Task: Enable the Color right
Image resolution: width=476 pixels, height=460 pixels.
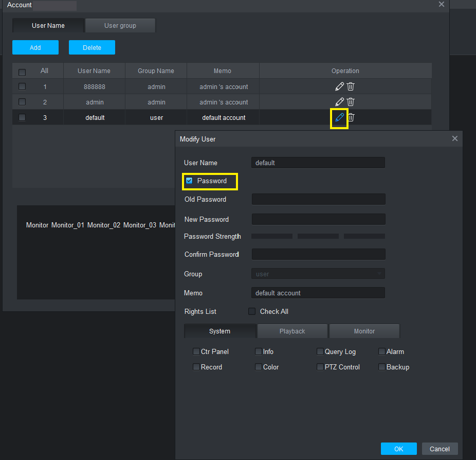Action: 259,367
